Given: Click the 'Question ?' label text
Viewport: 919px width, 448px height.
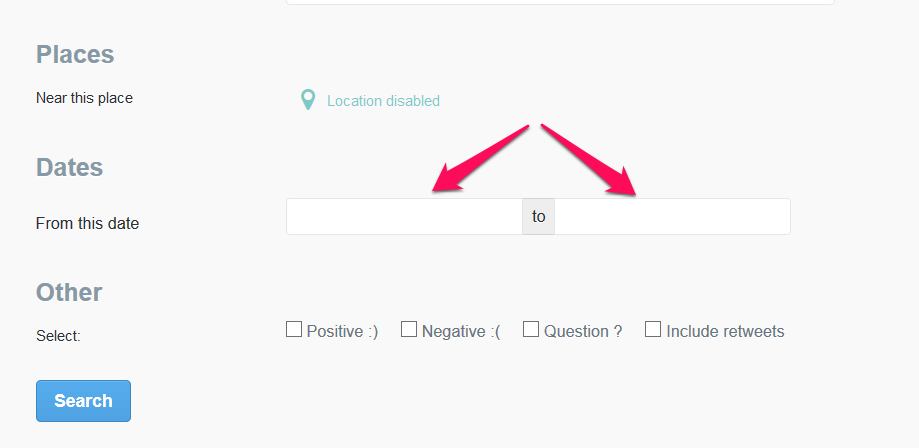Looking at the screenshot, I should coord(583,331).
